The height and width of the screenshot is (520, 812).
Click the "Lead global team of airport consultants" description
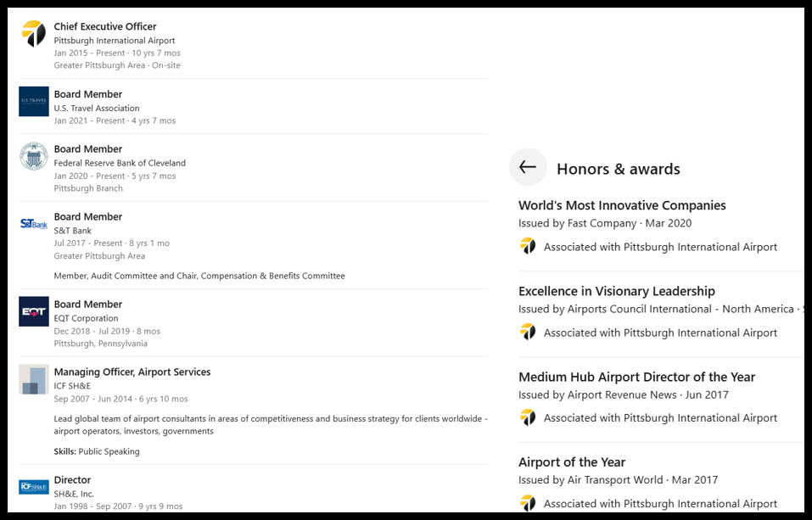(271, 425)
